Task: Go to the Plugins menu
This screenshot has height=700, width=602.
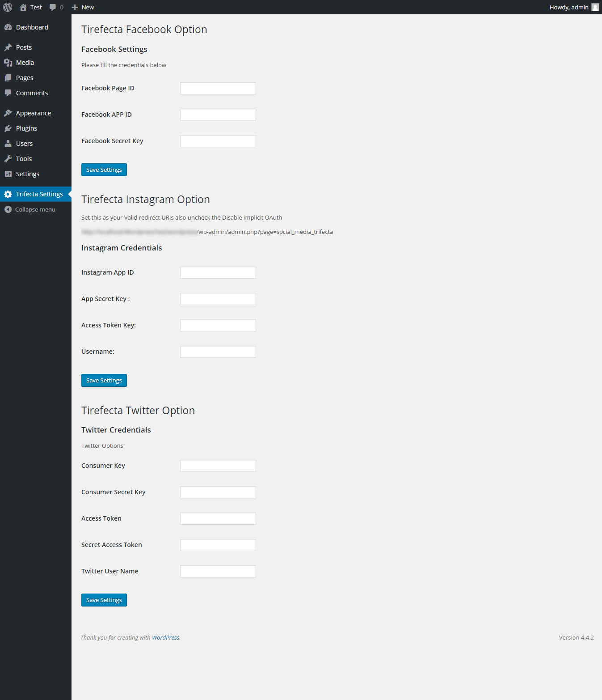Action: [36, 128]
